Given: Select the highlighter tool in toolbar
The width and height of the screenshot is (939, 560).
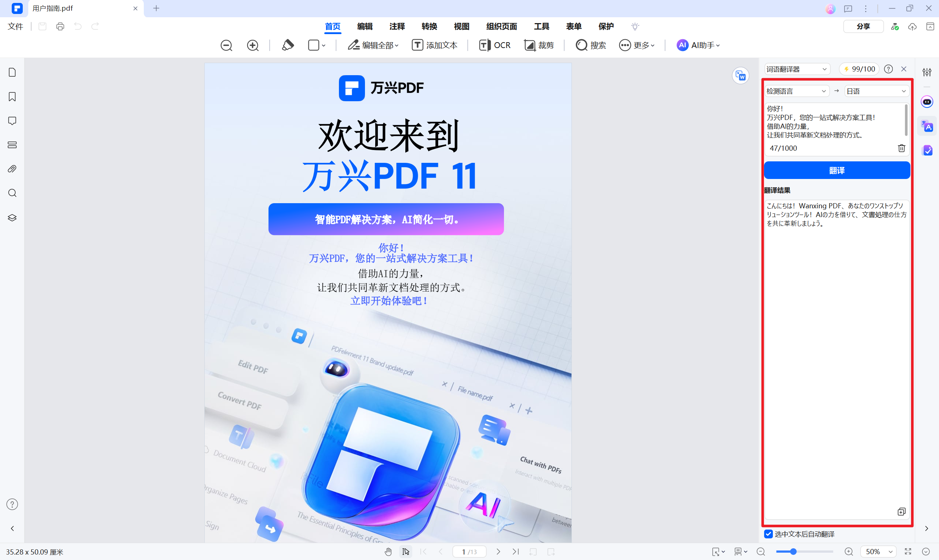Looking at the screenshot, I should [x=288, y=45].
